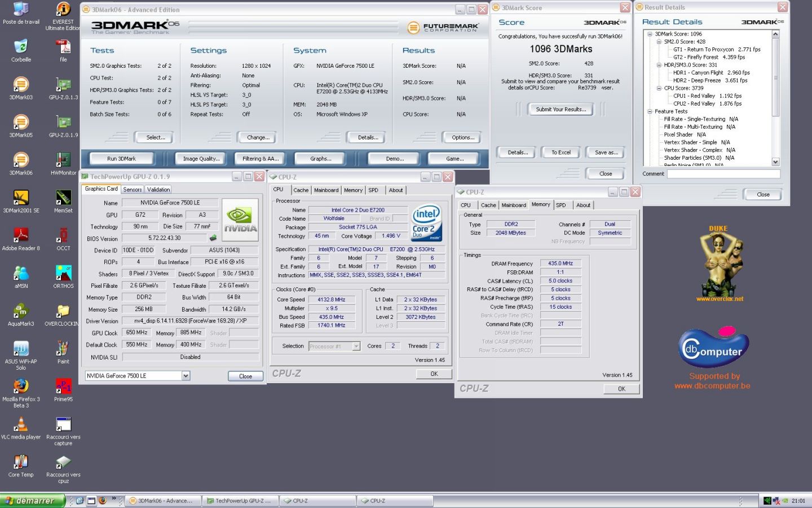812x508 pixels.
Task: Click the show desktop icon in quick launch
Action: pos(91,501)
